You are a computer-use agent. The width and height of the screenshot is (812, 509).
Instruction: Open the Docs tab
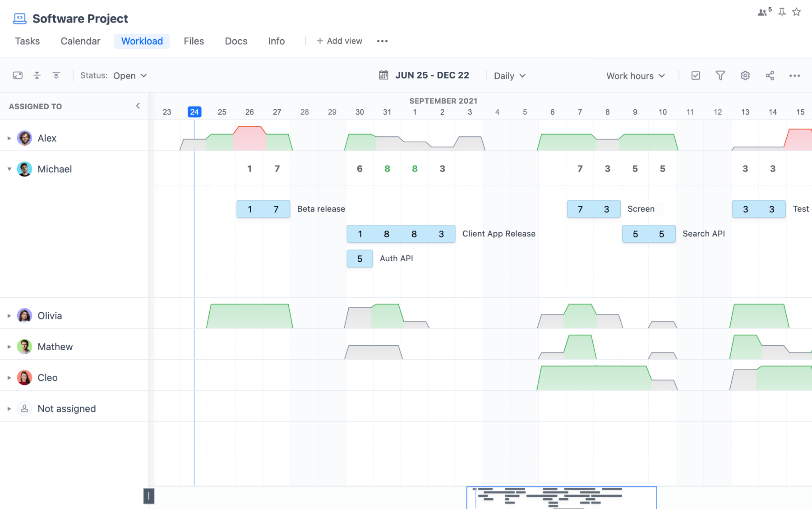[x=235, y=41]
